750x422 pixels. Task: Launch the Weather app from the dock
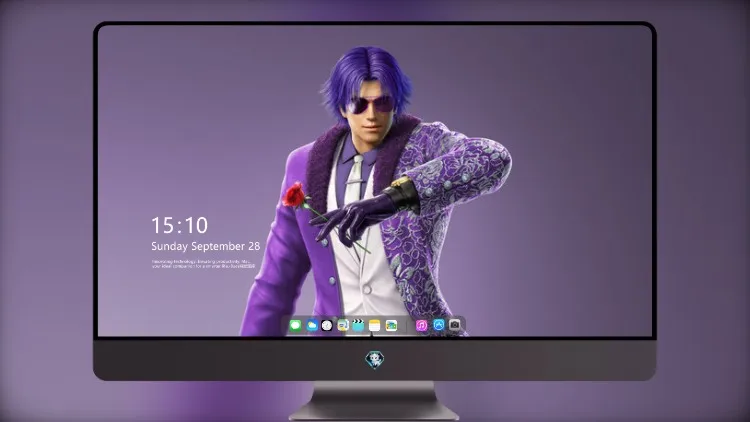(312, 325)
